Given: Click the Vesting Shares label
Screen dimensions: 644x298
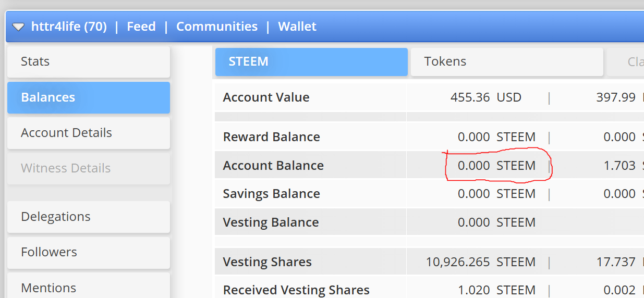Looking at the screenshot, I should pyautogui.click(x=268, y=262).
